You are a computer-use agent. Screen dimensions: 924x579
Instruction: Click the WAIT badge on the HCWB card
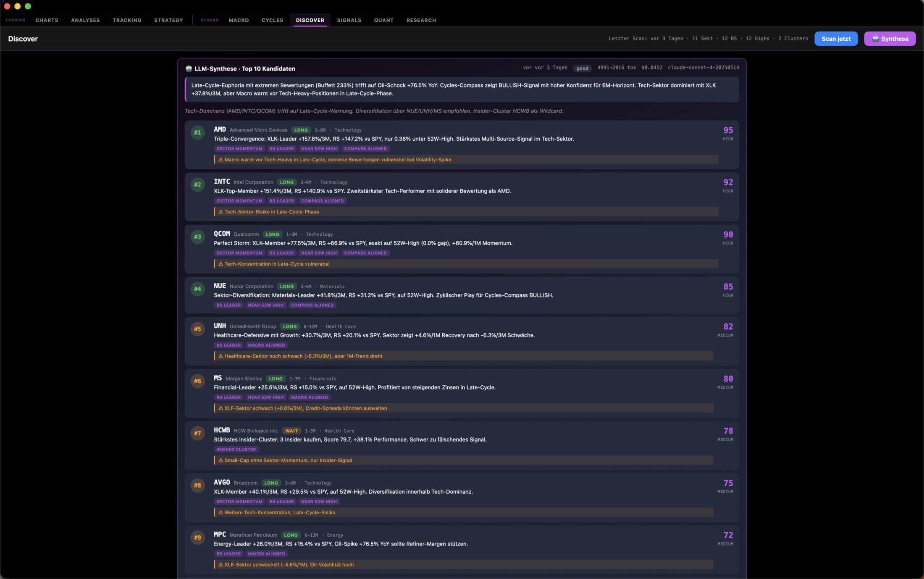pyautogui.click(x=291, y=431)
